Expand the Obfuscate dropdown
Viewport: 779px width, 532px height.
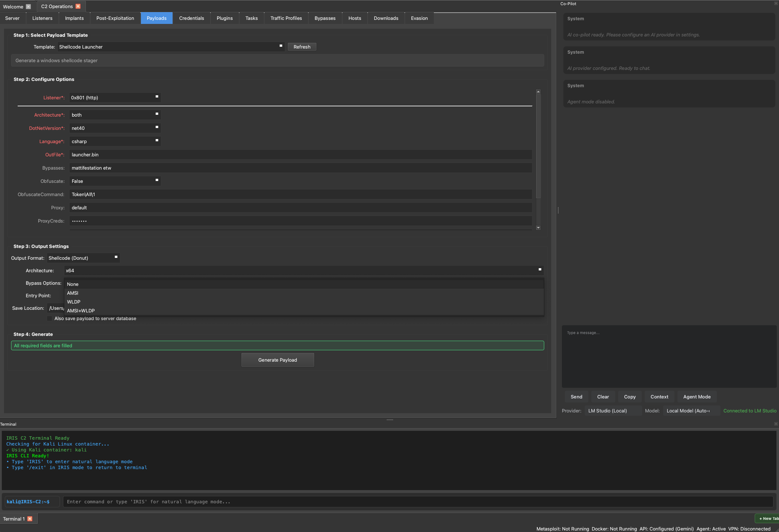tap(115, 181)
